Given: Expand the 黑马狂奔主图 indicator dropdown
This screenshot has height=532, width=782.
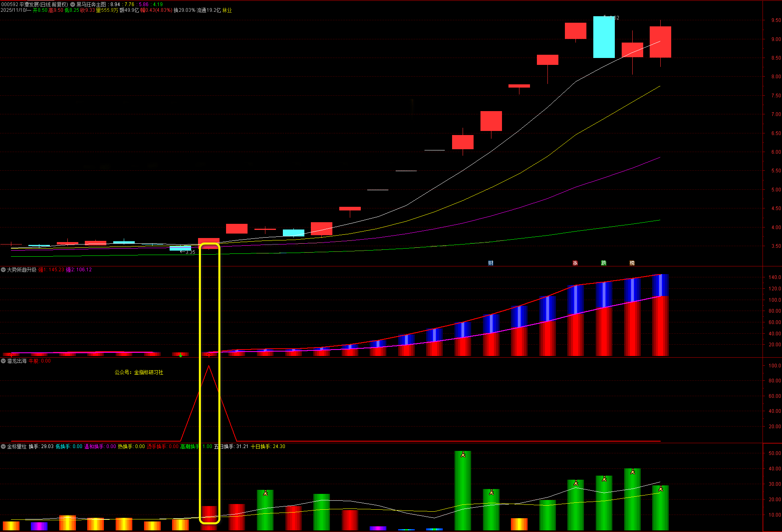Looking at the screenshot, I should click(73, 4).
